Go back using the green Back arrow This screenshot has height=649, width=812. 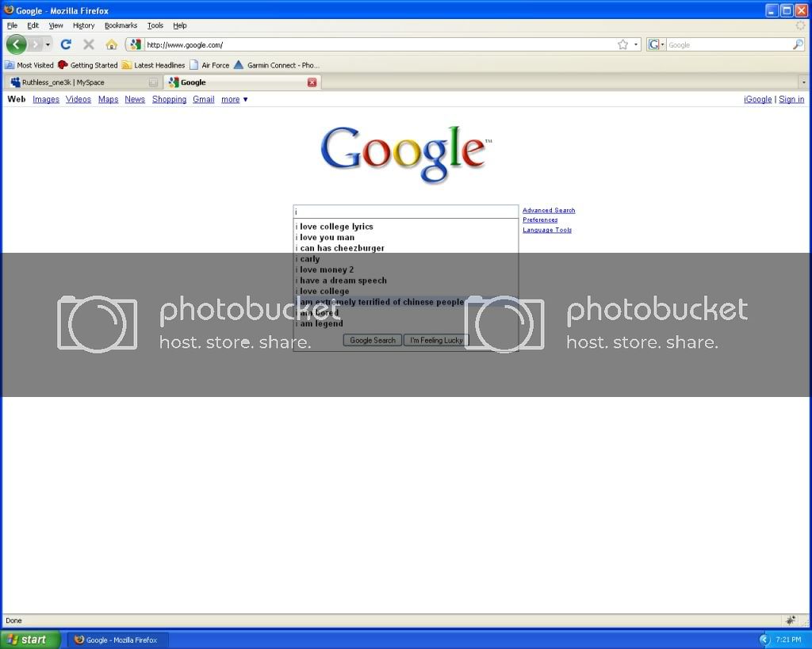(16, 44)
